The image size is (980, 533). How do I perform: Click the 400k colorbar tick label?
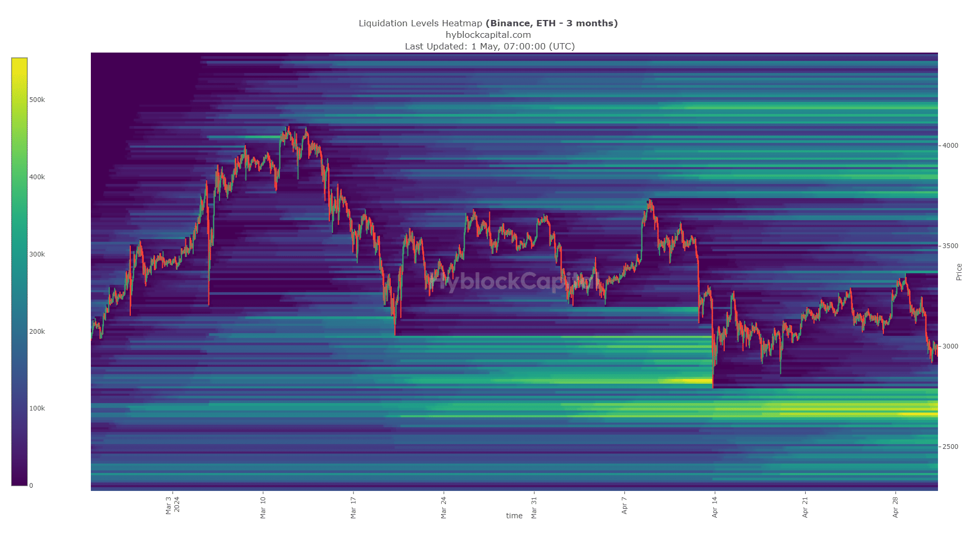tap(37, 177)
